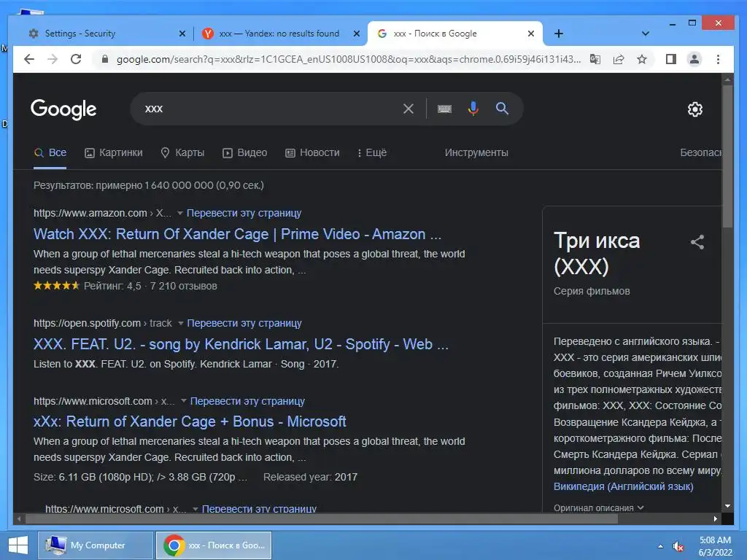The width and height of the screenshot is (747, 560).
Task: Open Watch XXX Prime Video Amazon result
Action: [x=237, y=234]
